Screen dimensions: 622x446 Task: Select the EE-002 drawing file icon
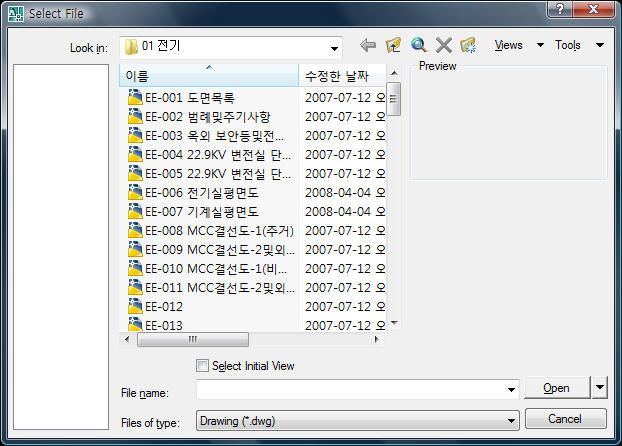pyautogui.click(x=135, y=116)
